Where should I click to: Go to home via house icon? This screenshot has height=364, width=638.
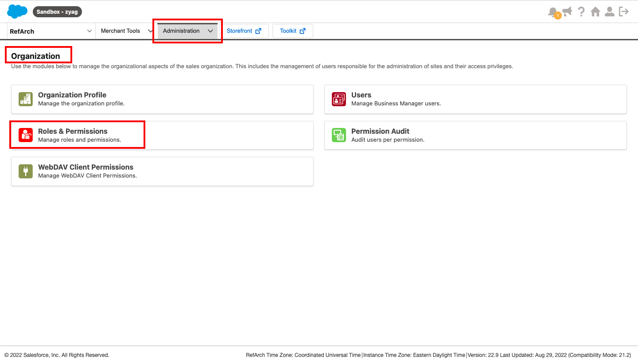(x=595, y=12)
